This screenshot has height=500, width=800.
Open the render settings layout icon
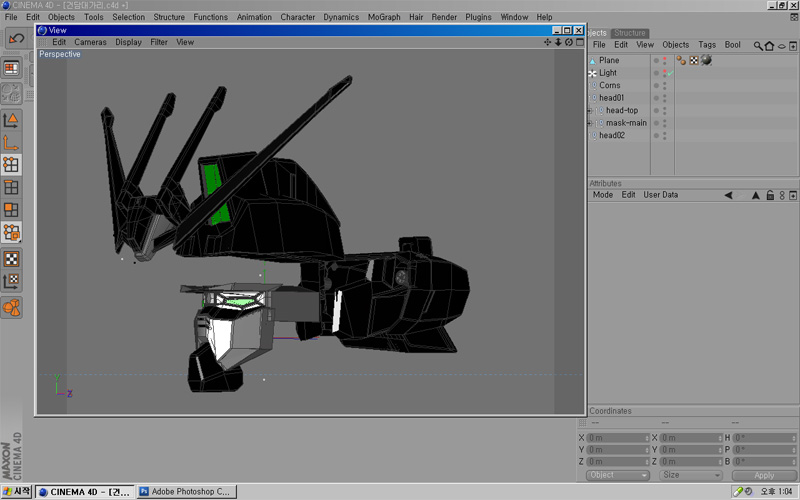point(11,68)
